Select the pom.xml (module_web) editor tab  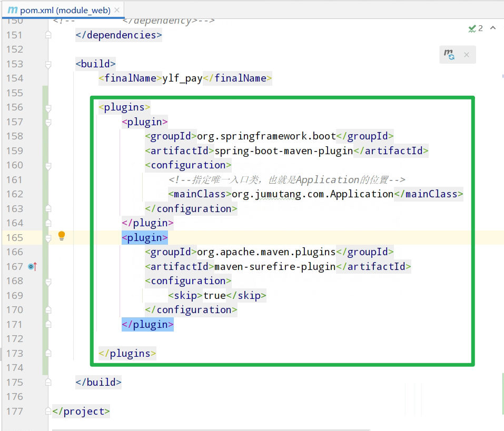[x=65, y=10]
